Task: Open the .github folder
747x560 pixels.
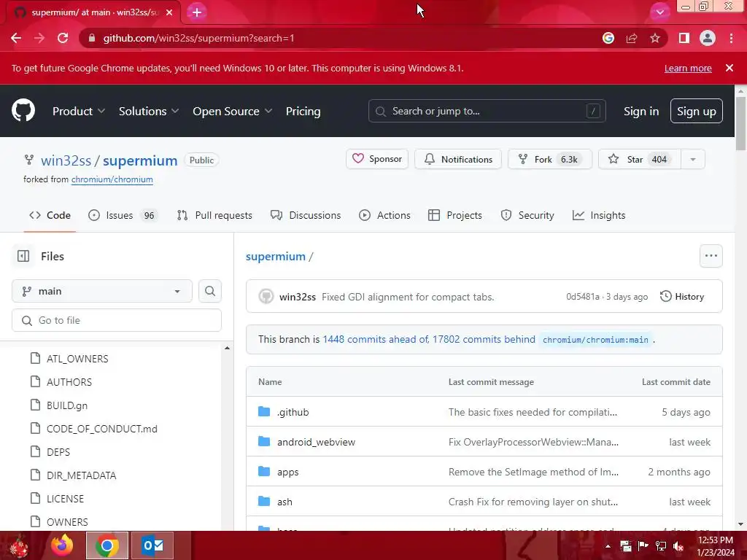Action: tap(293, 412)
